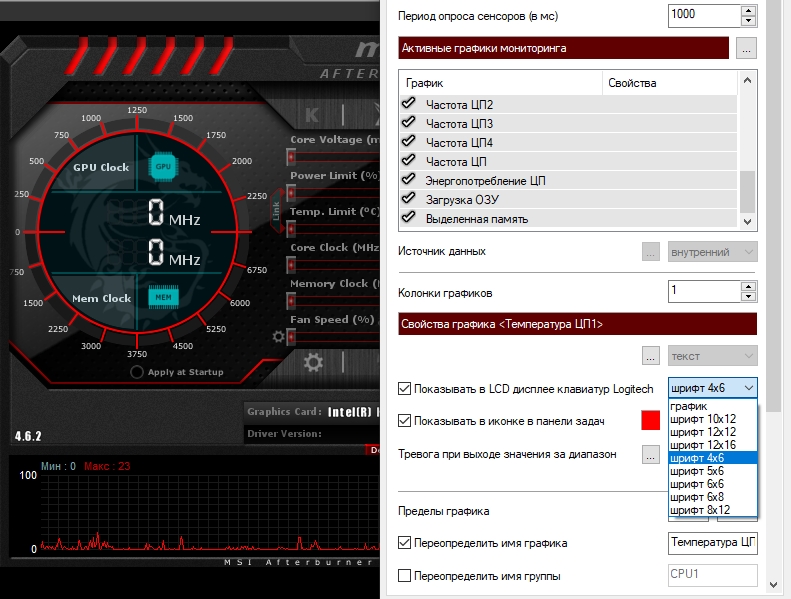
Task: Click the 'Intel(R)' Graphics Card value
Action: pos(350,412)
